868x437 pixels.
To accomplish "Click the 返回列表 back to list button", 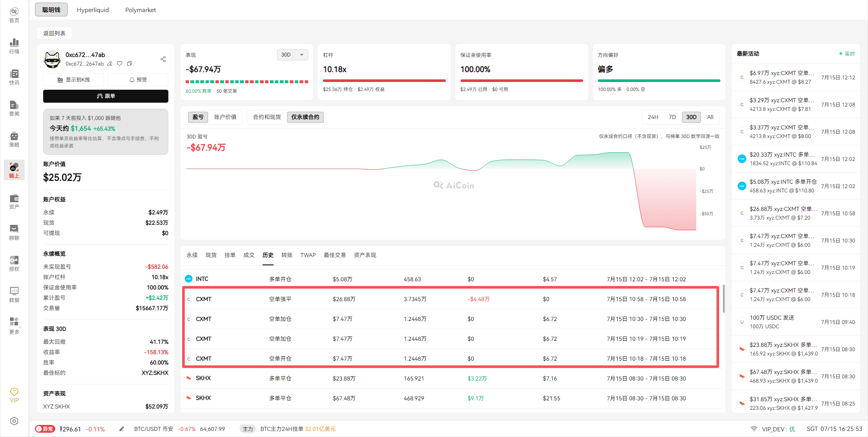I will 54,33.
